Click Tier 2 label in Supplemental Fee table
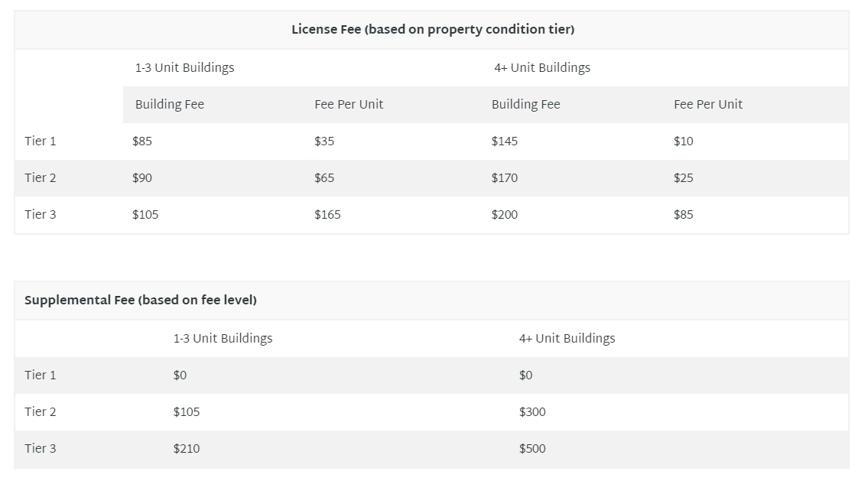868x481 pixels. click(x=41, y=412)
